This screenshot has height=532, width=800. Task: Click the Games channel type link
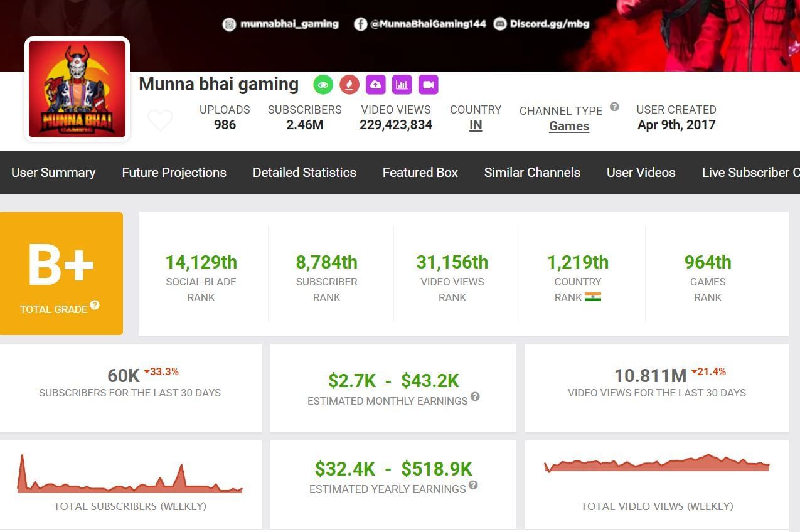click(x=569, y=126)
